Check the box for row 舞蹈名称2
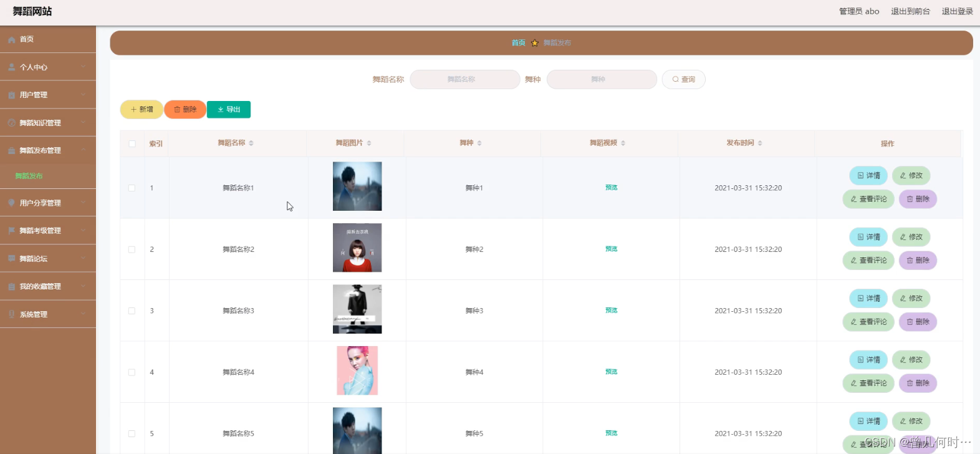The height and width of the screenshot is (454, 980). [132, 249]
